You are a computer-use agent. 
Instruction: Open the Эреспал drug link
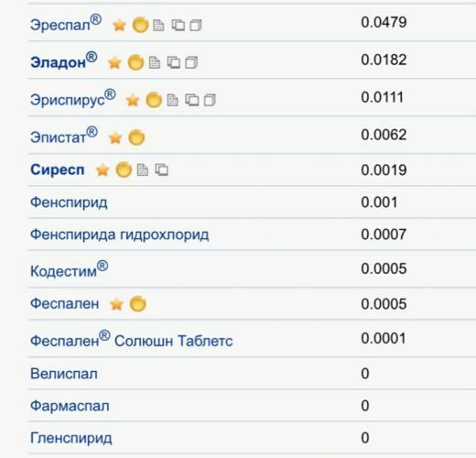pos(66,23)
